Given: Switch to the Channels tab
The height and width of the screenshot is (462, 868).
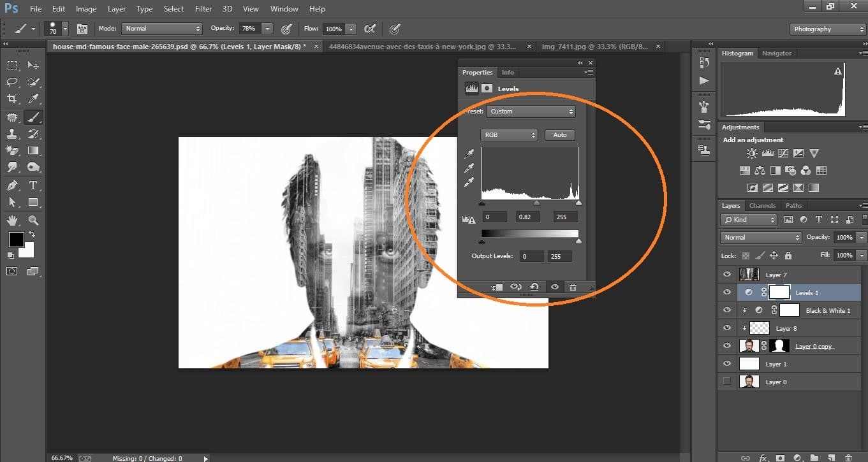Looking at the screenshot, I should pyautogui.click(x=762, y=205).
